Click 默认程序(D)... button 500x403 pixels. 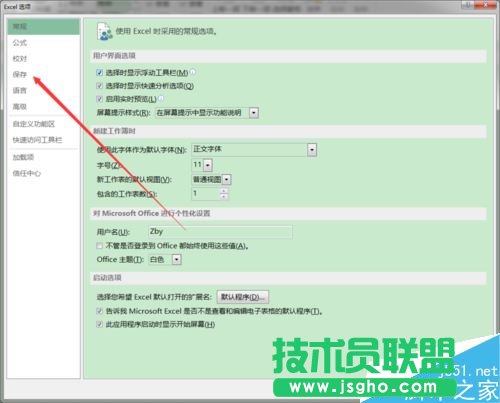click(243, 297)
